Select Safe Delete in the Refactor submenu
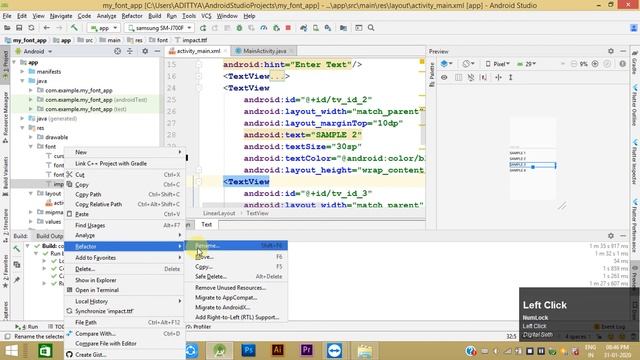 236,276
